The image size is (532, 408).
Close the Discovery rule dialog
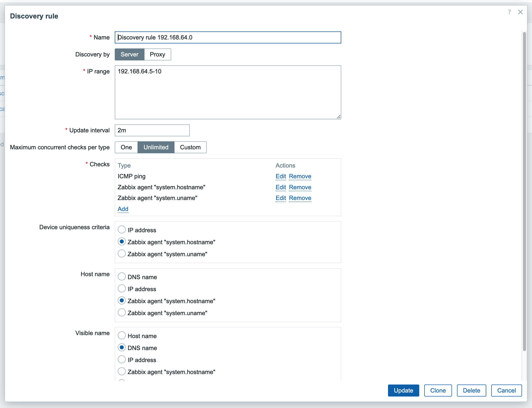520,12
